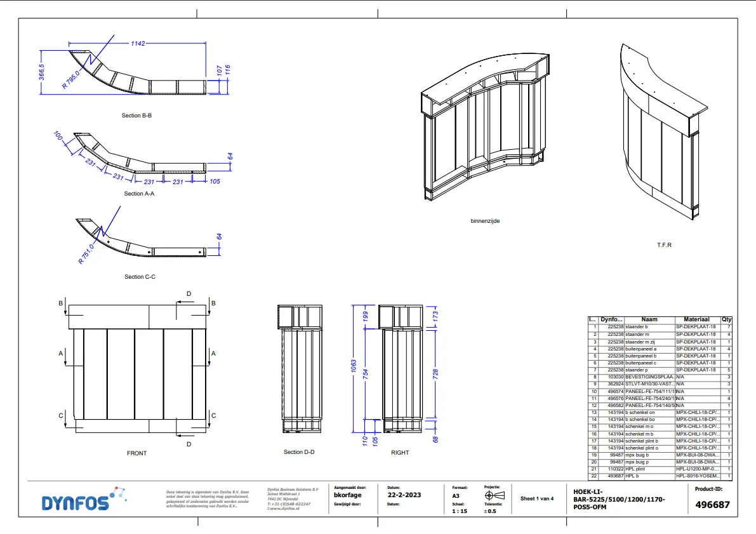756x534 pixels.
Task: Click the 1063 height dimension in RIGHT view
Action: [x=354, y=367]
